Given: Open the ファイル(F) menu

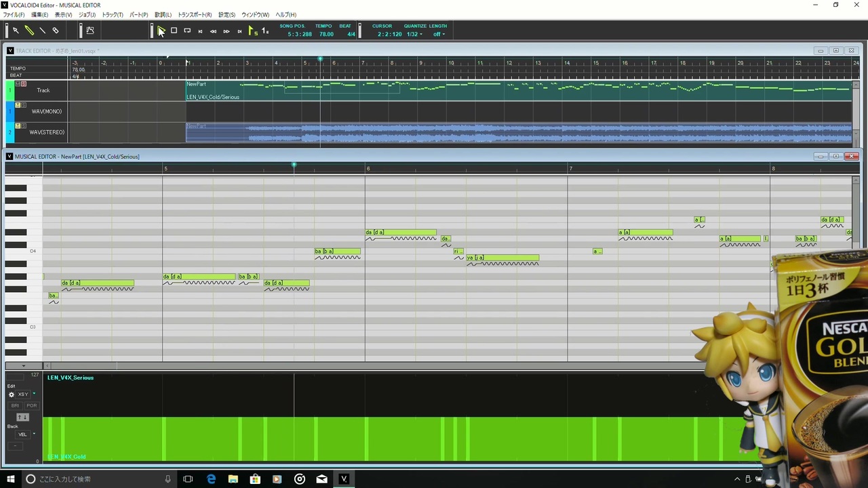Looking at the screenshot, I should [x=14, y=15].
